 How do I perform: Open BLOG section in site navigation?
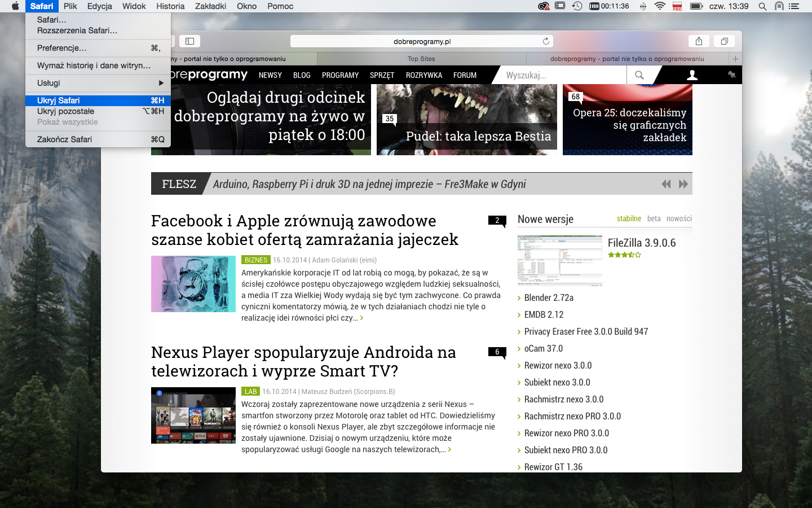tap(302, 75)
